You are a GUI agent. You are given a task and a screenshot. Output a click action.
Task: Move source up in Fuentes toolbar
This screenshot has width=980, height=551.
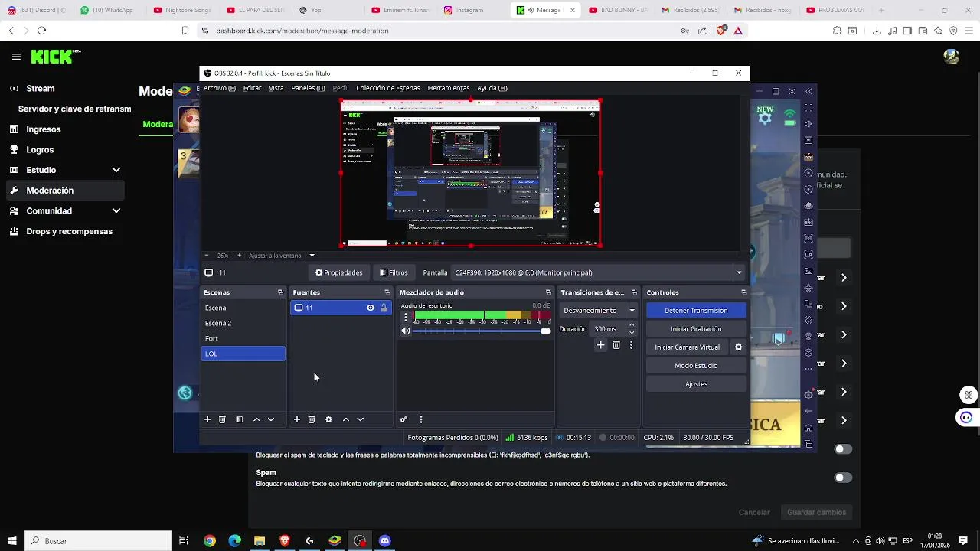pos(346,419)
